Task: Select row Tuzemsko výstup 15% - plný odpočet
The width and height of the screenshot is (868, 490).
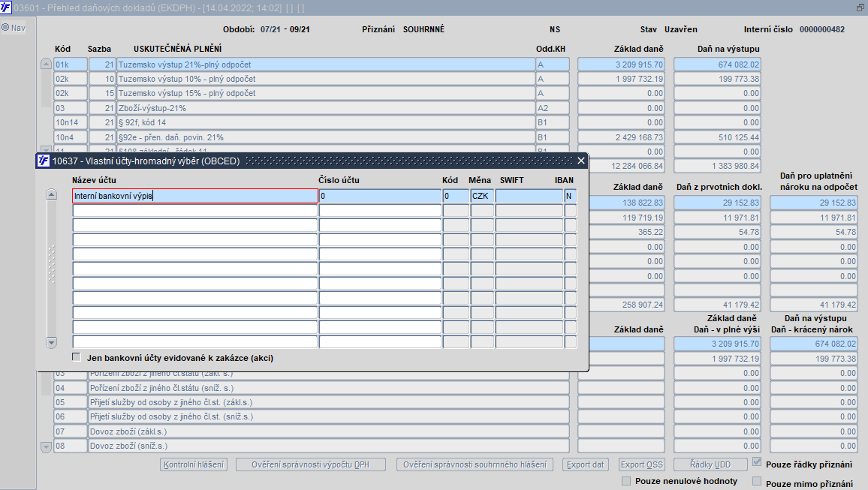Action: [326, 94]
